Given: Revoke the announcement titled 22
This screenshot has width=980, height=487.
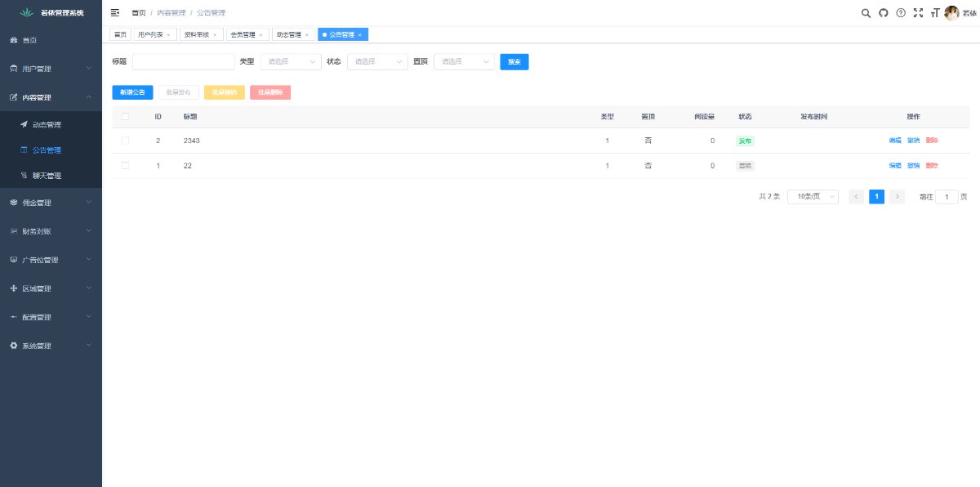Looking at the screenshot, I should [x=914, y=165].
